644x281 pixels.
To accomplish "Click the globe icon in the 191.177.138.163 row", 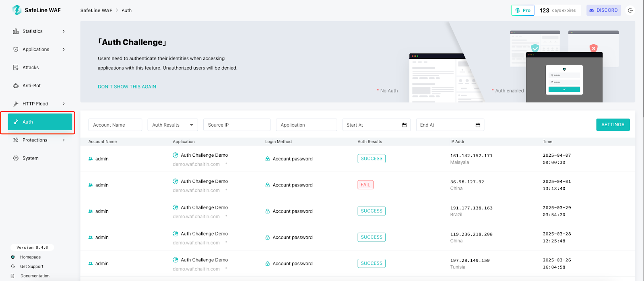I will [175, 207].
